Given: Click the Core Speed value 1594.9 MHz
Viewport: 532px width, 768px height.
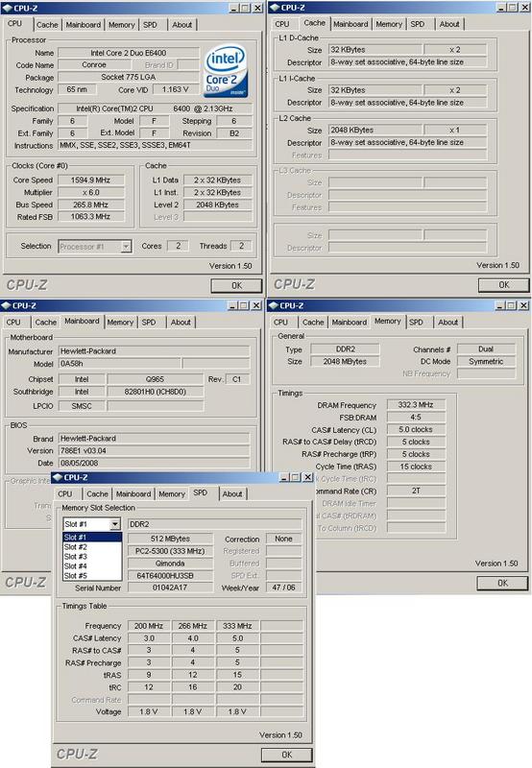Looking at the screenshot, I should pyautogui.click(x=90, y=180).
